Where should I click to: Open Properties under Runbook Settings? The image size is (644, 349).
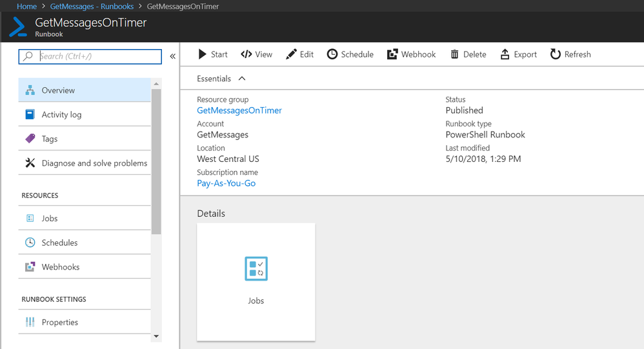(x=85, y=323)
